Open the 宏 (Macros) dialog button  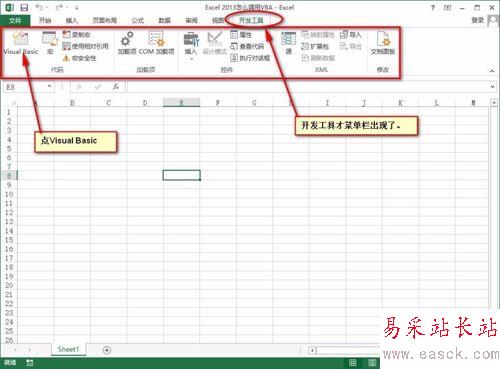pos(50,43)
